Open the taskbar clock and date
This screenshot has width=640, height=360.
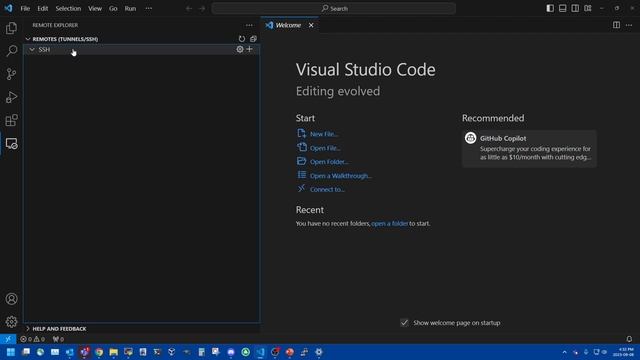(624, 352)
